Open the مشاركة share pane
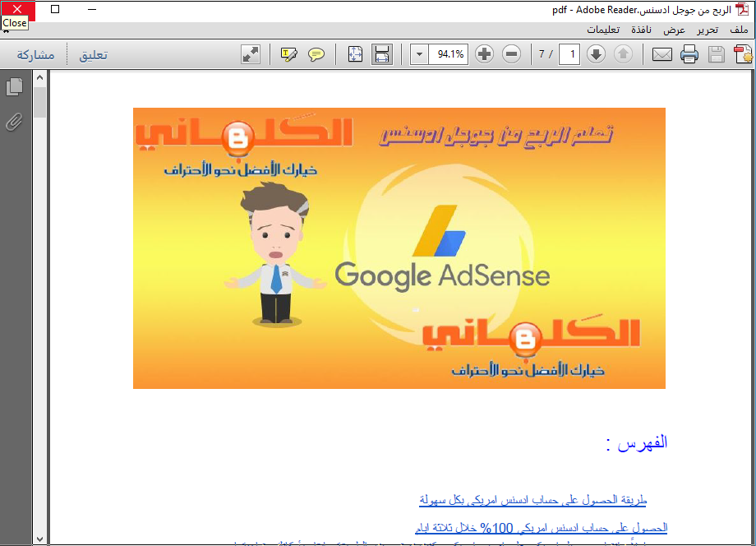Screen dimensions: 756x546 pyautogui.click(x=35, y=55)
